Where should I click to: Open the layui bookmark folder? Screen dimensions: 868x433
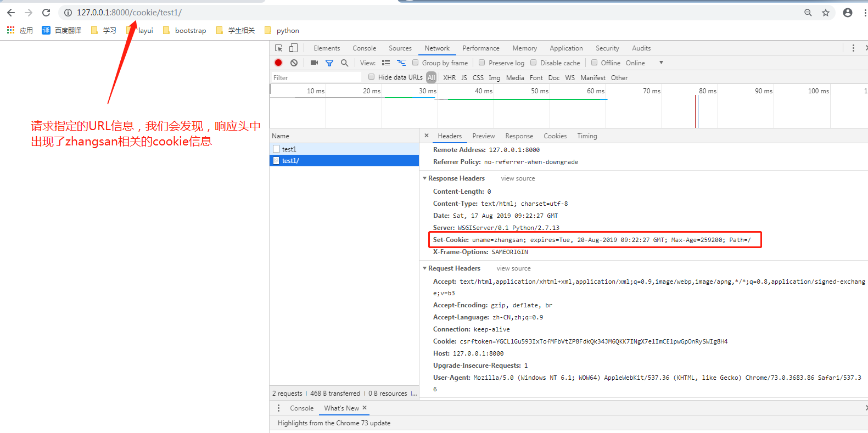pos(139,30)
